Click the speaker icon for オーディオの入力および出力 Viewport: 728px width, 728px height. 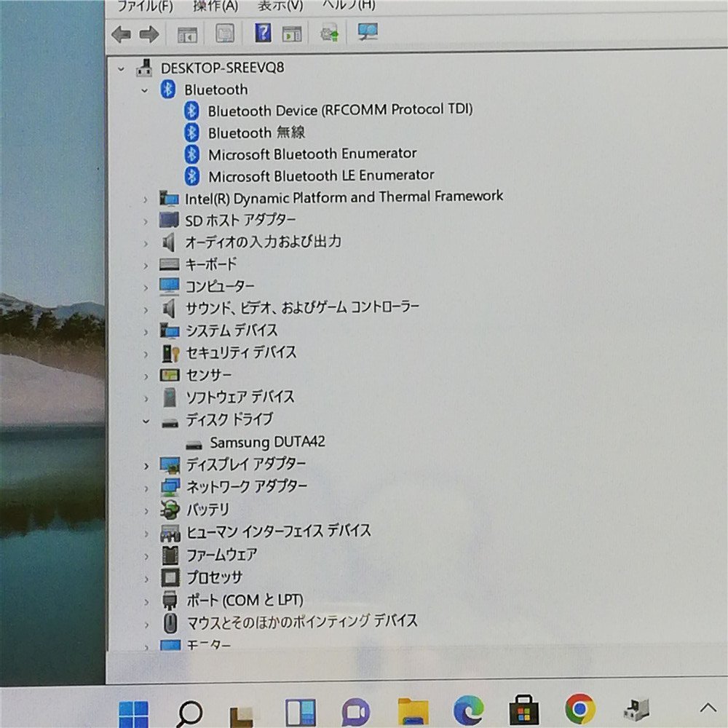click(x=168, y=242)
